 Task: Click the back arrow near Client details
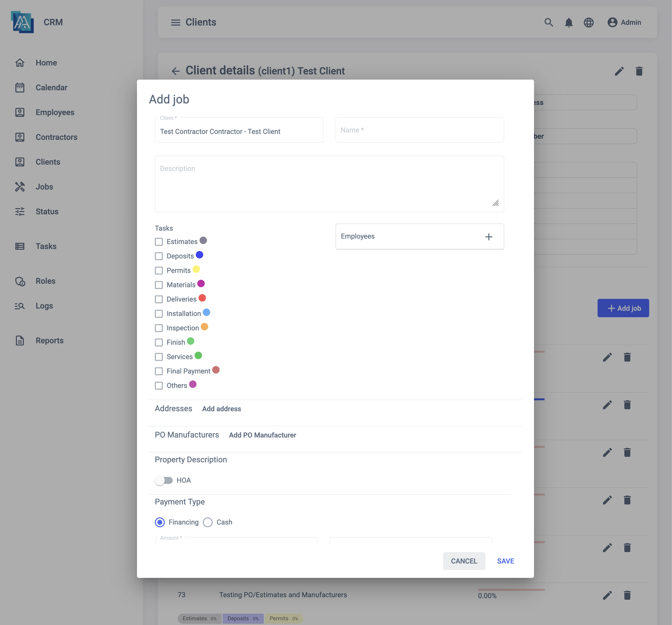[x=175, y=71]
